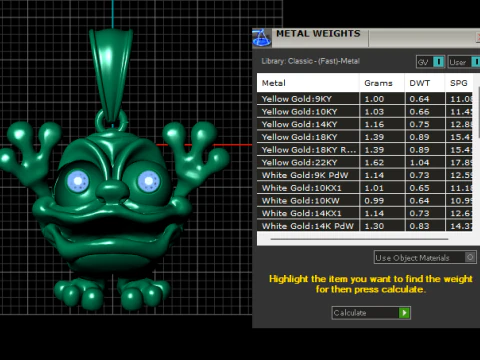Click the green arrow on Calculate

404,313
